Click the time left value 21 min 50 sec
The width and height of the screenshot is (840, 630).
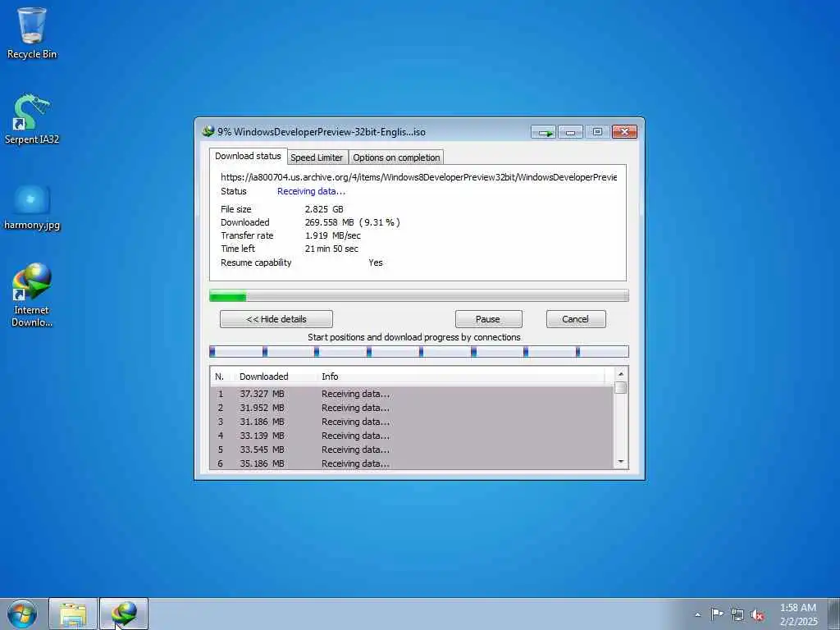click(x=331, y=249)
